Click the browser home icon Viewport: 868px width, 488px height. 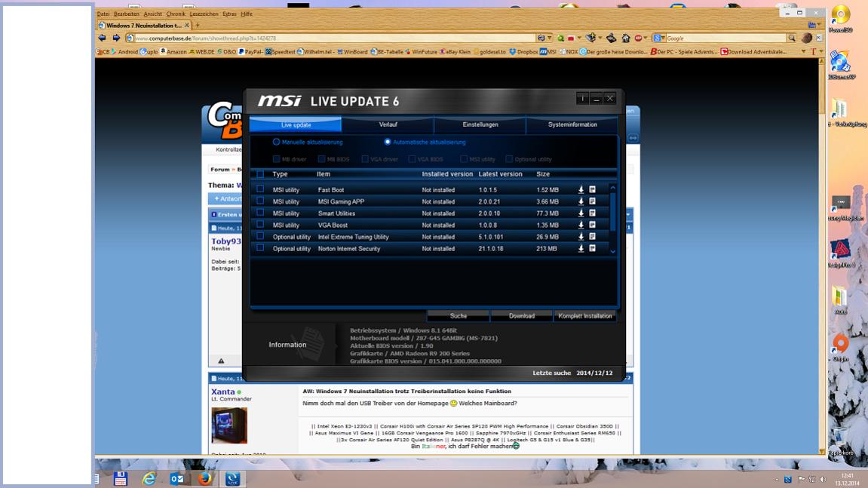(x=625, y=38)
